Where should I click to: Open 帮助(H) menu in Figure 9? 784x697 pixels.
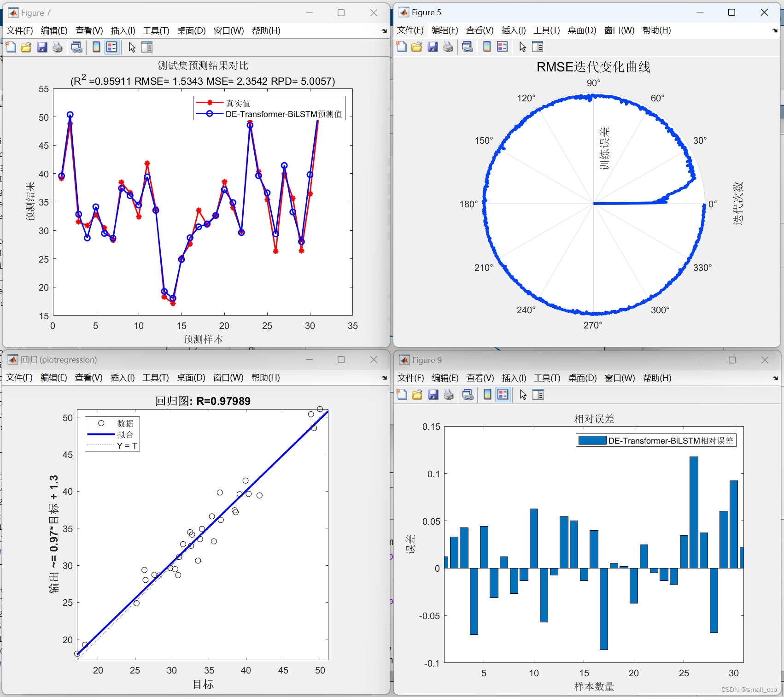(657, 378)
